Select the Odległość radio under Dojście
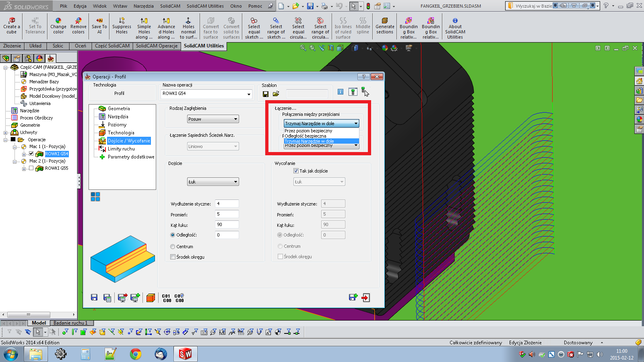The image size is (644, 362). coord(173,235)
